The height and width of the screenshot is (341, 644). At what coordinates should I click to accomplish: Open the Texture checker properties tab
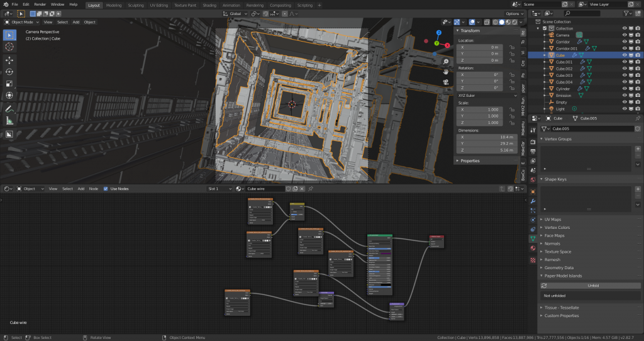point(533,260)
